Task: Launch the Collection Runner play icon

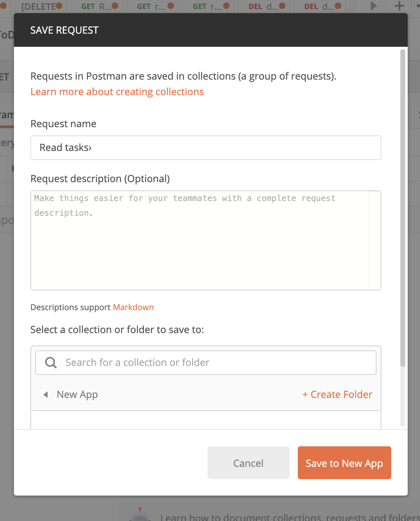Action: 373,6
